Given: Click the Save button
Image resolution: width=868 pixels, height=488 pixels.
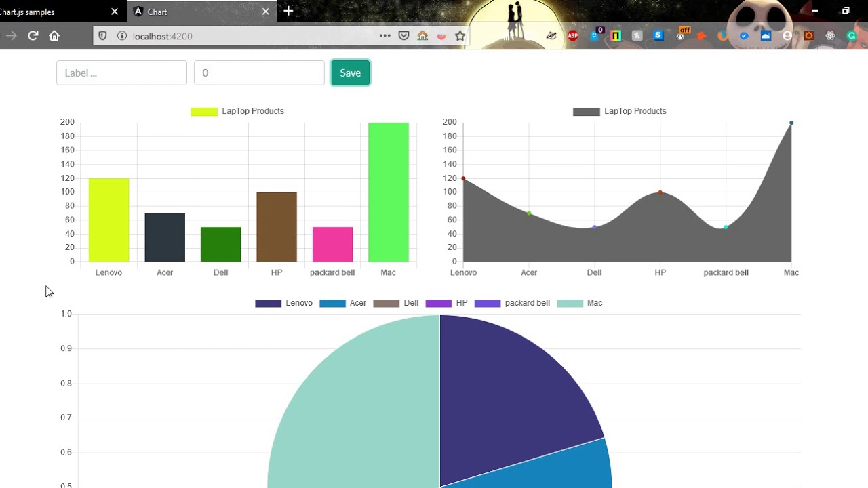Looking at the screenshot, I should [x=351, y=73].
